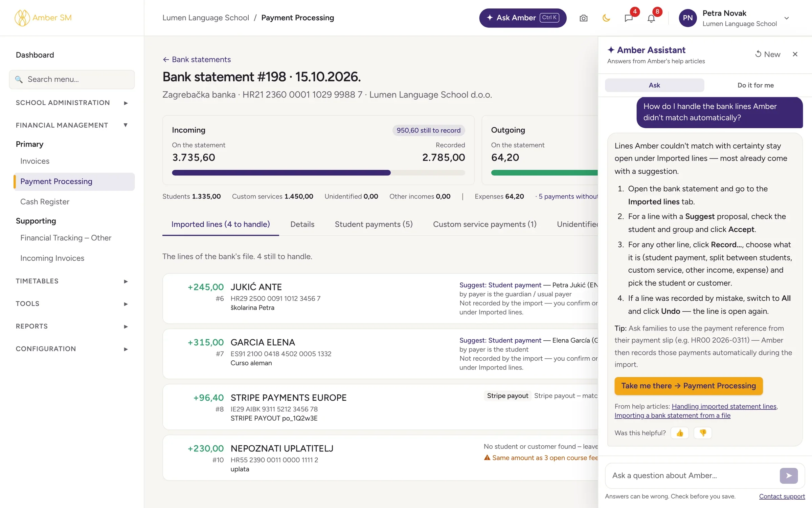Click the search magnifier icon in menu
The image size is (812, 508).
(x=19, y=79)
